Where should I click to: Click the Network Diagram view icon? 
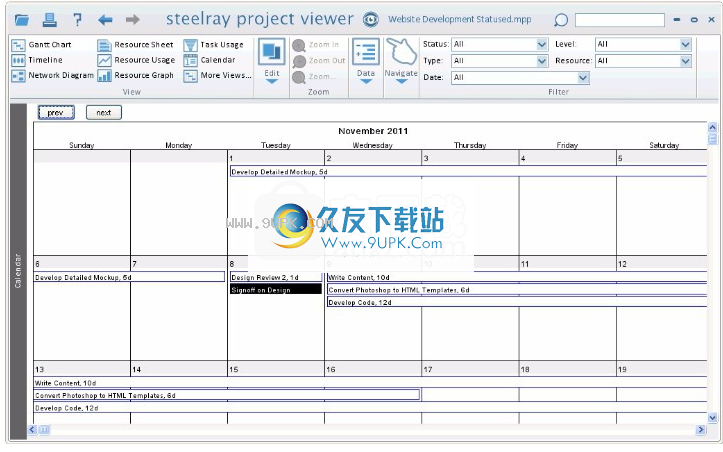click(x=18, y=75)
